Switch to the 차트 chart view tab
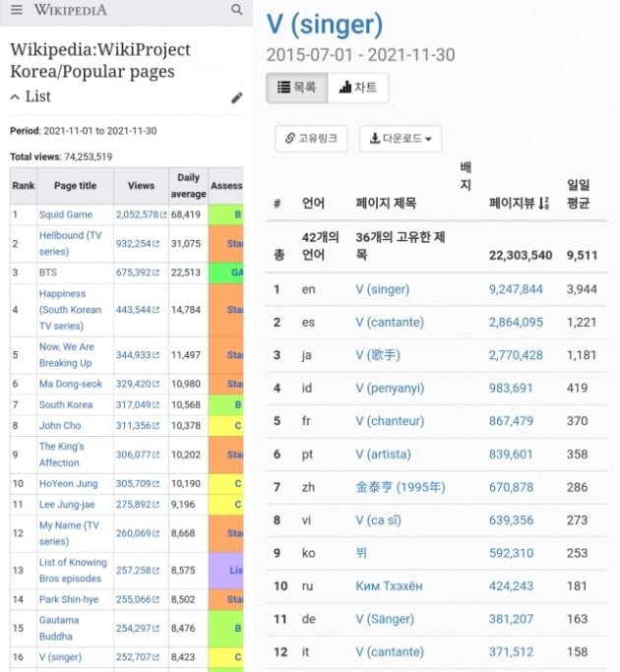620x672 pixels. (358, 88)
